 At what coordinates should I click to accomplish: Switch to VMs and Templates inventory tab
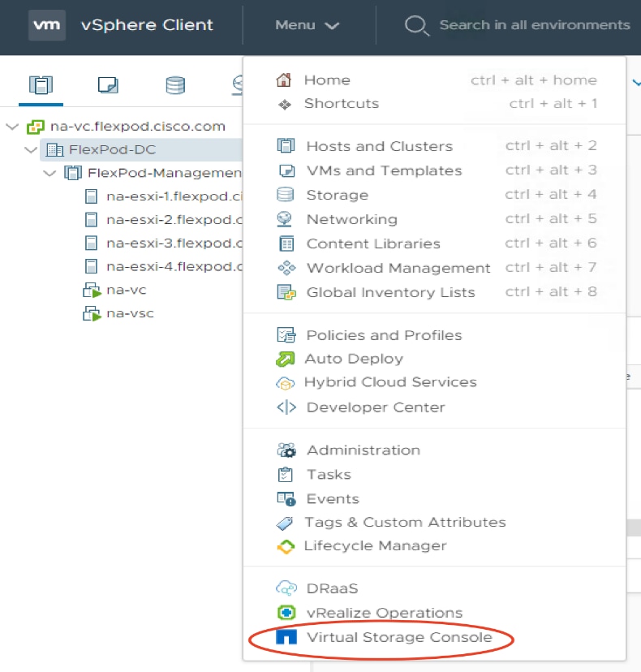108,85
